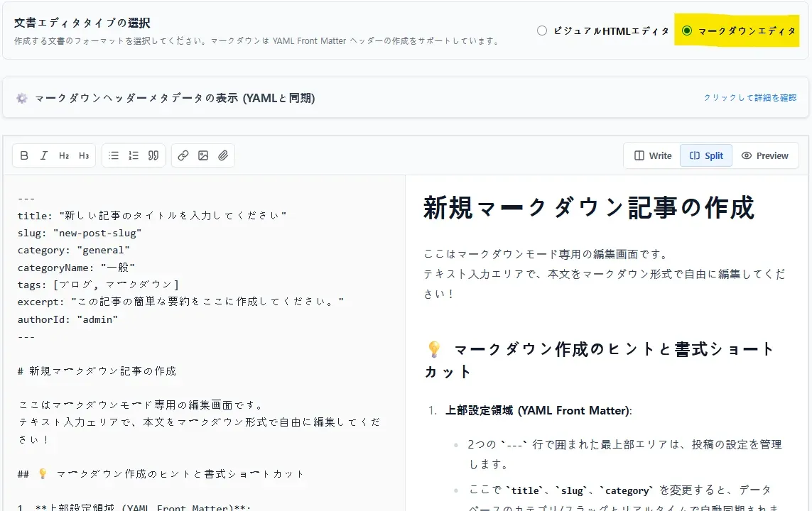
Task: Click the 文書エディタタイプの選択 heading
Action: pyautogui.click(x=82, y=23)
